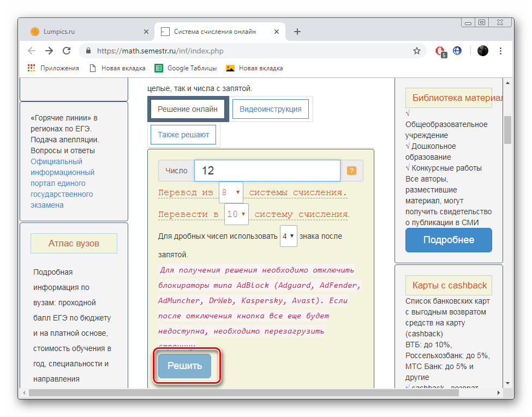Open the target base dropdown showing 10
Image resolution: width=532 pixels, height=417 pixels.
coord(236,214)
